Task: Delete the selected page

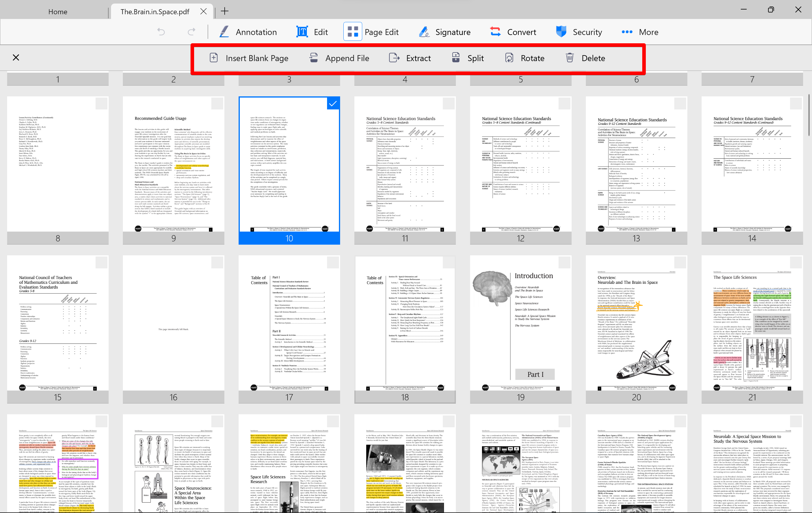Action: point(585,58)
